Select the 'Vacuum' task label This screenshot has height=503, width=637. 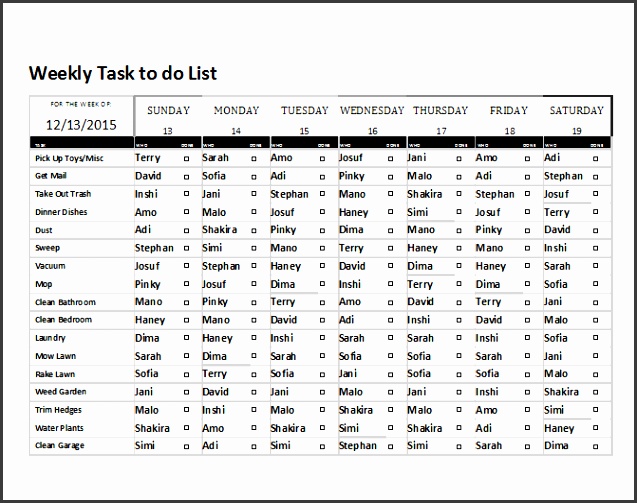point(50,266)
